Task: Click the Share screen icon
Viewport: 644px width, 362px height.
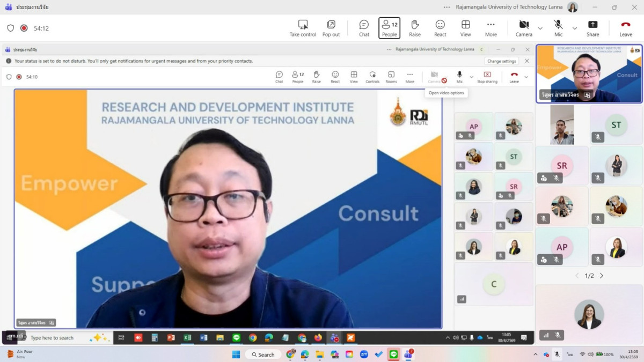Action: [x=592, y=28]
